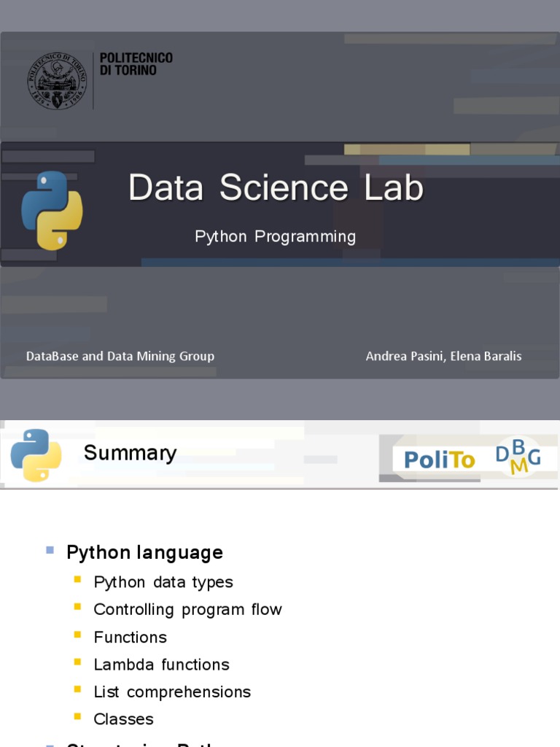Click the blue bullet before Python language
The height and width of the screenshot is (747, 560).
pyautogui.click(x=50, y=550)
